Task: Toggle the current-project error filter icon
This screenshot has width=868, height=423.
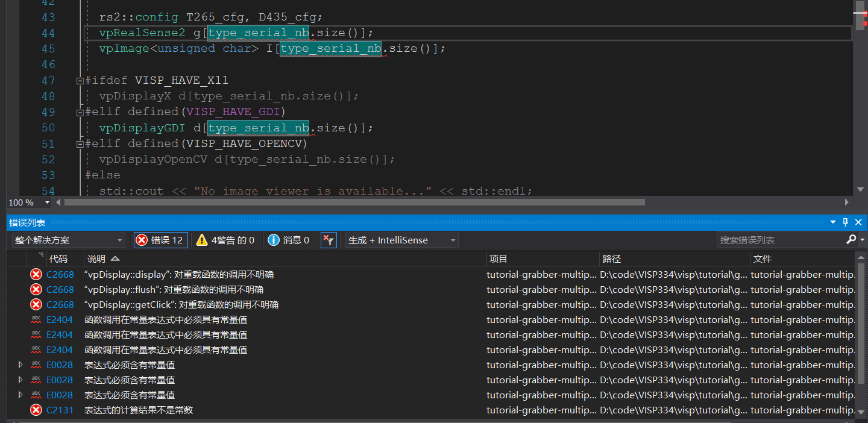Action: click(x=329, y=240)
